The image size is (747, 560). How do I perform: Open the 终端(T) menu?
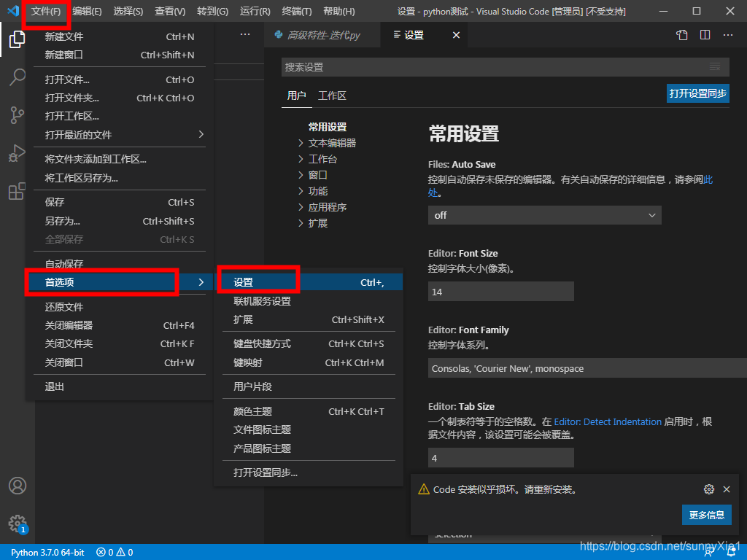pos(296,11)
